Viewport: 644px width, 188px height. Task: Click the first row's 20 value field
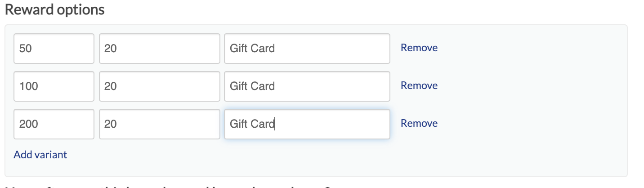coord(159,48)
